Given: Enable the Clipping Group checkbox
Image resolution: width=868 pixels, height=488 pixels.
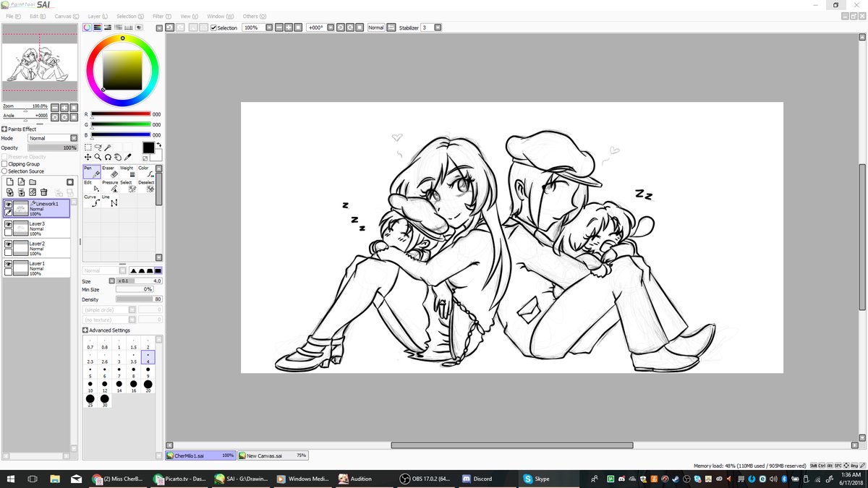Looking at the screenshot, I should [4, 164].
